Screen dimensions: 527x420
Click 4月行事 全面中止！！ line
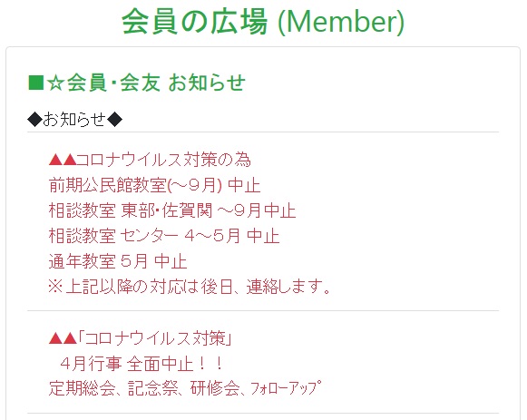click(x=142, y=364)
